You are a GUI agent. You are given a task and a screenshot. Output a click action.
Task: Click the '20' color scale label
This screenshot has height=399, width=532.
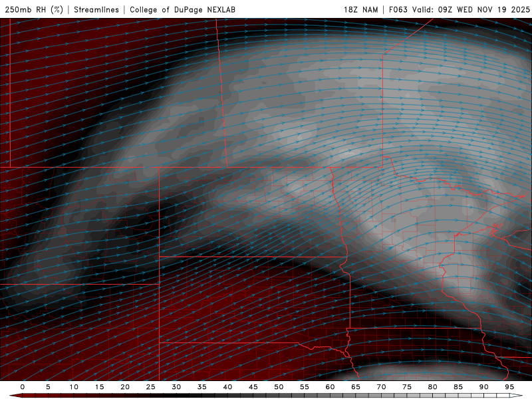(x=125, y=387)
